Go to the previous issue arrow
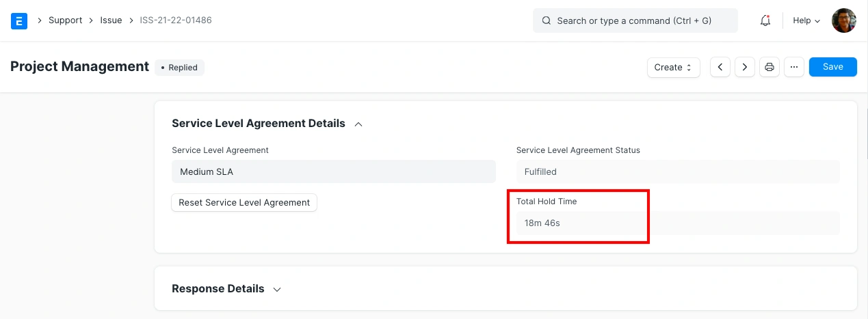This screenshot has height=319, width=868. [720, 67]
